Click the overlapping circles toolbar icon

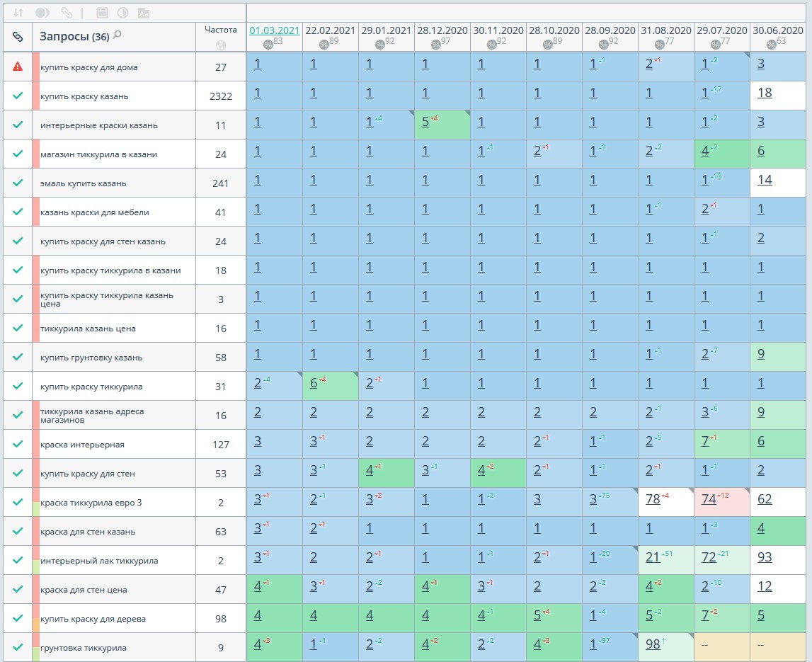[x=42, y=13]
